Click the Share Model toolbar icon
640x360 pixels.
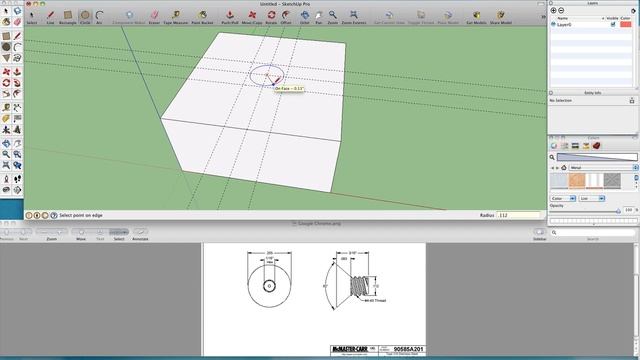pyautogui.click(x=501, y=16)
